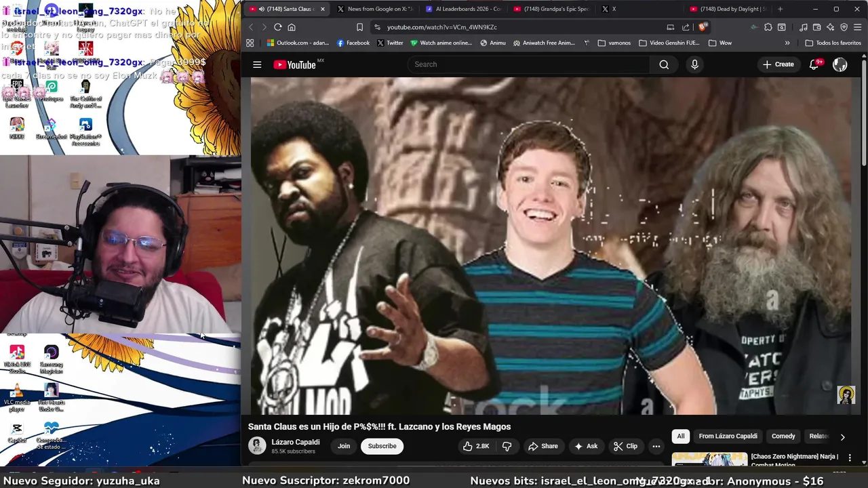This screenshot has height=488, width=868.
Task: Go to browser home page
Action: 292,27
